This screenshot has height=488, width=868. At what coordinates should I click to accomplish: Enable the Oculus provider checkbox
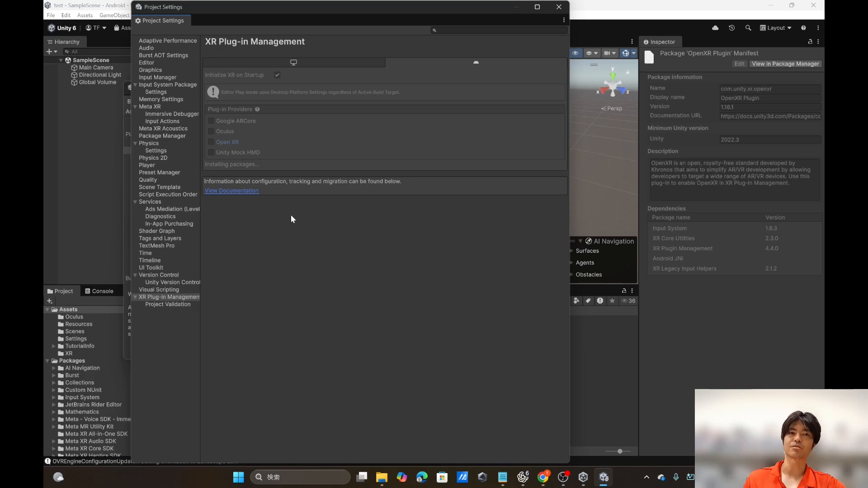(x=211, y=131)
